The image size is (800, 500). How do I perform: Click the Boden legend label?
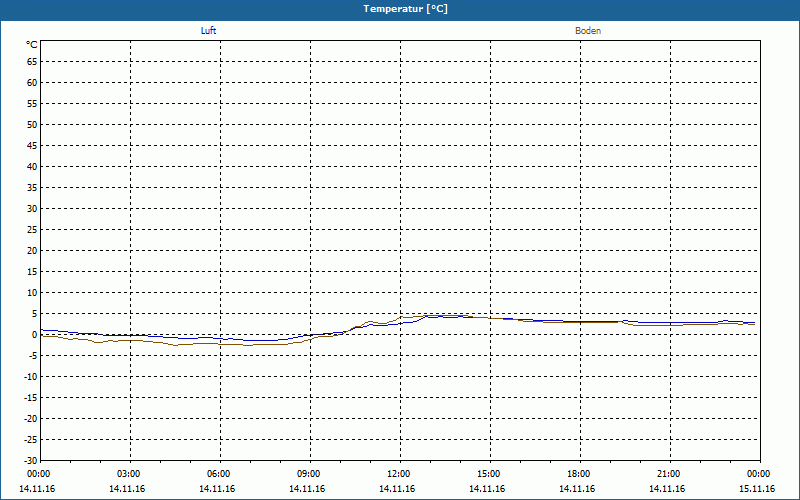pos(588,31)
